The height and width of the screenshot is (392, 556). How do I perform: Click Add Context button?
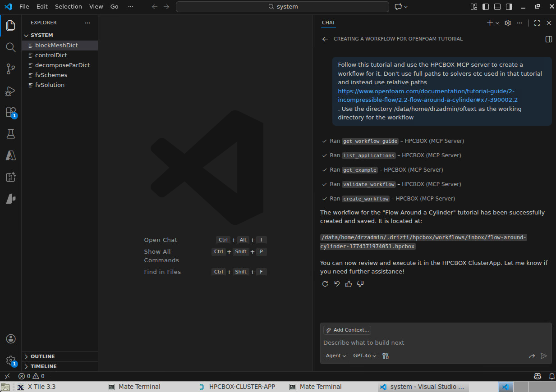point(347,330)
